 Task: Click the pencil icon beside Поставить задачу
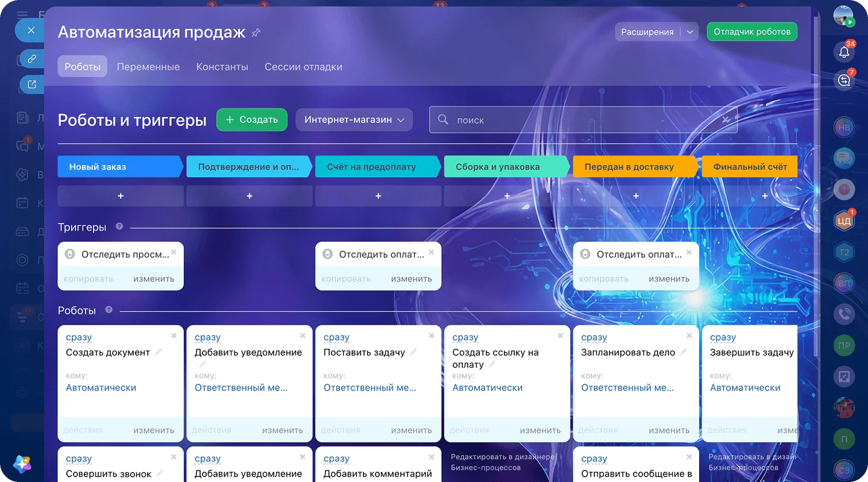click(414, 352)
